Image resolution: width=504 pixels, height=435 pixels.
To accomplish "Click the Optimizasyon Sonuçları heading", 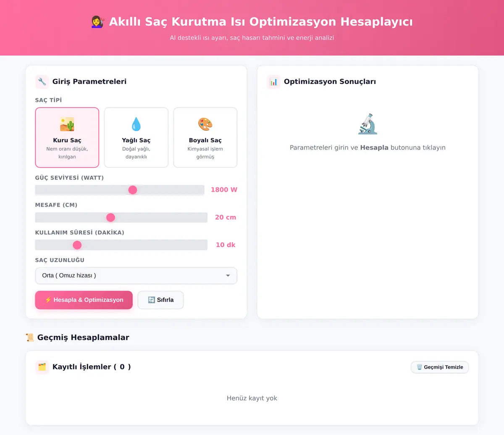I will pyautogui.click(x=330, y=82).
